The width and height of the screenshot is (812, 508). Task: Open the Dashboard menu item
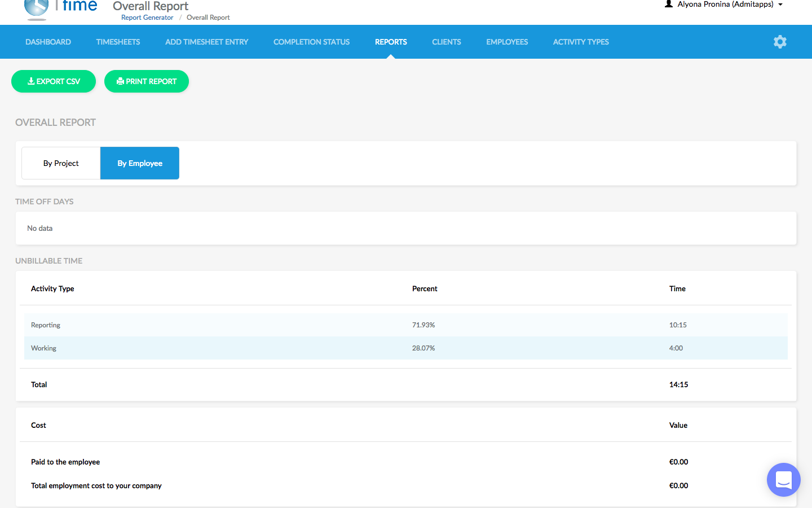point(48,42)
